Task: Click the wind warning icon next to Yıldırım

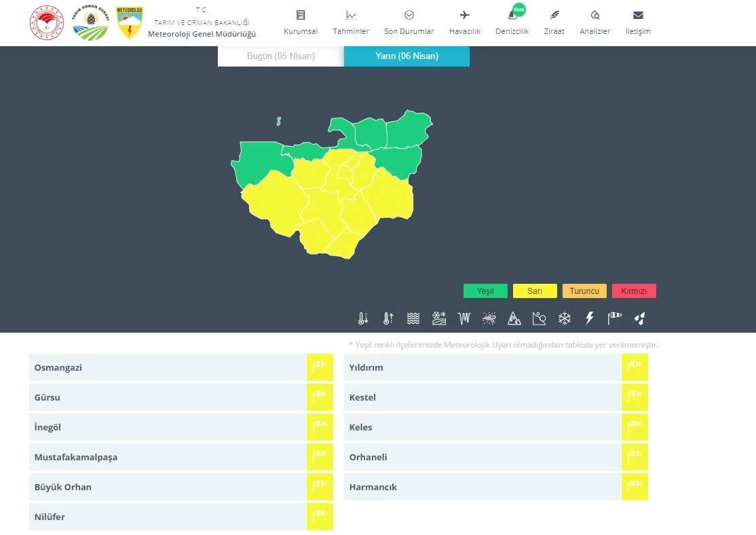Action: (635, 367)
